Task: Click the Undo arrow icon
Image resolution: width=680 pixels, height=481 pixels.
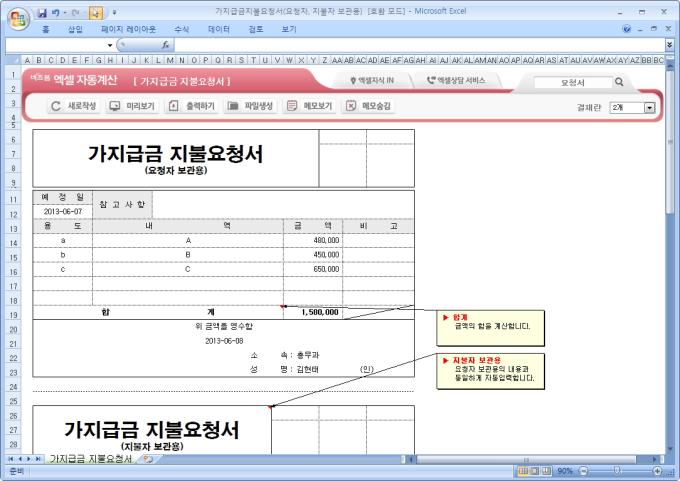Action: pos(56,13)
